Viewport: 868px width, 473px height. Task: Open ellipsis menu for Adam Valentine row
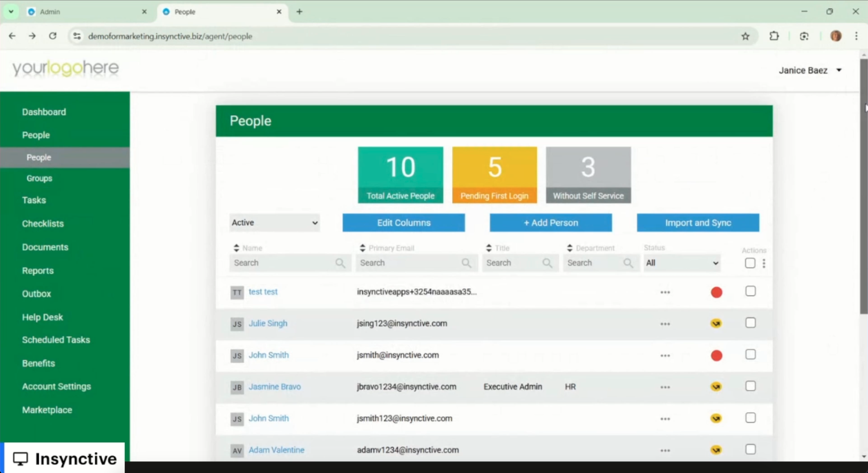(x=665, y=451)
